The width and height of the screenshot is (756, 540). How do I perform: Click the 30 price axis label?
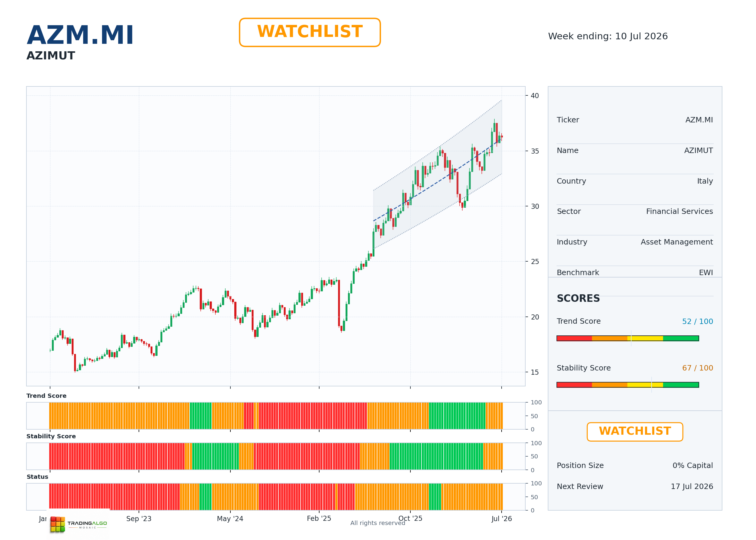point(535,206)
